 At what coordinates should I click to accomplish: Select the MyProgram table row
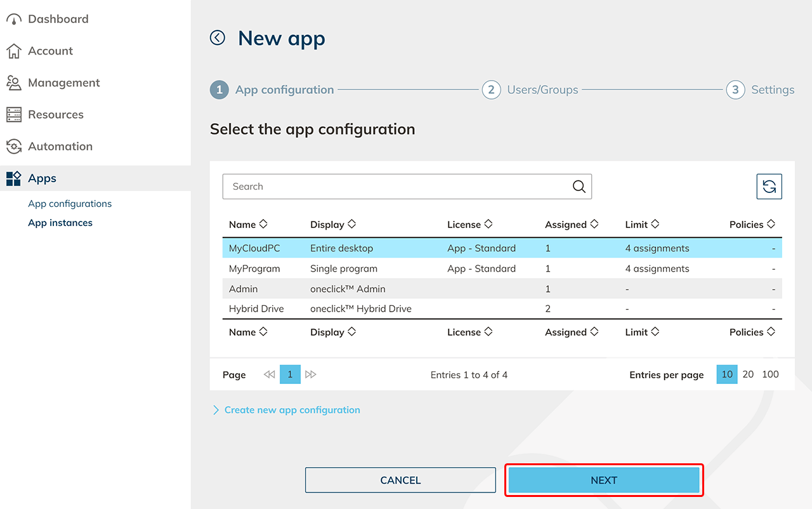(501, 268)
